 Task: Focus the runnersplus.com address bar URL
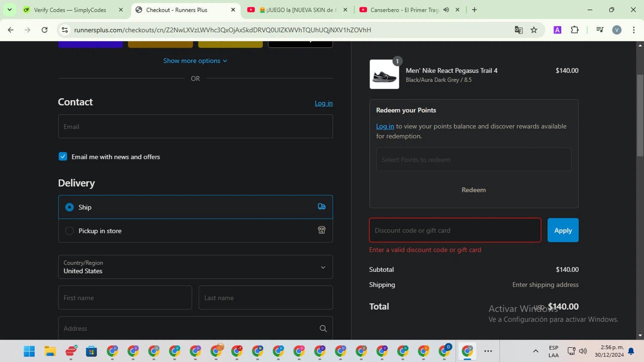tap(222, 30)
